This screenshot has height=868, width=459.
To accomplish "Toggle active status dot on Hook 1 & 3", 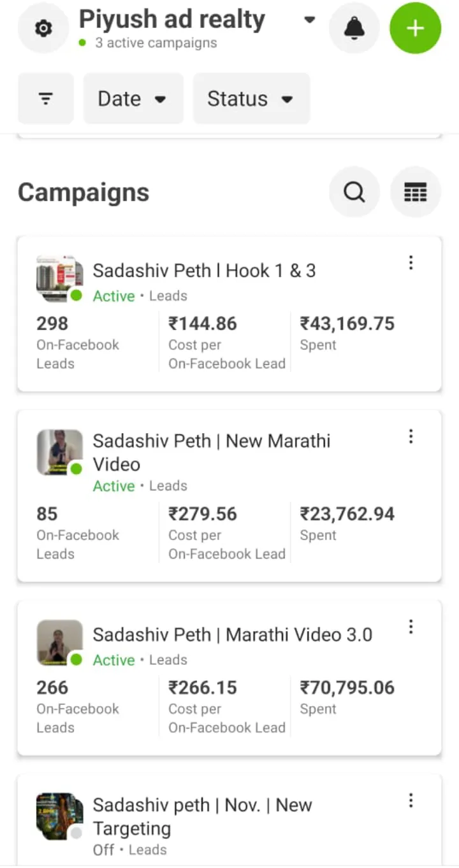I will tap(76, 295).
